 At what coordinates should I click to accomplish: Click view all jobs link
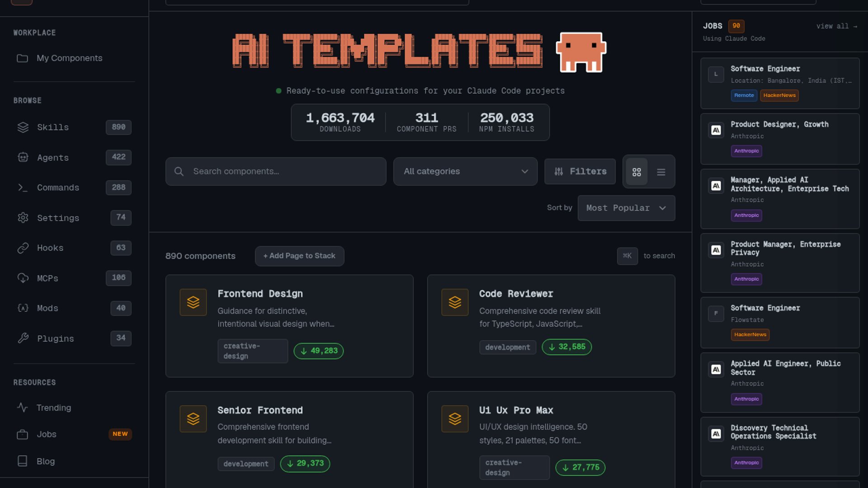coord(836,26)
